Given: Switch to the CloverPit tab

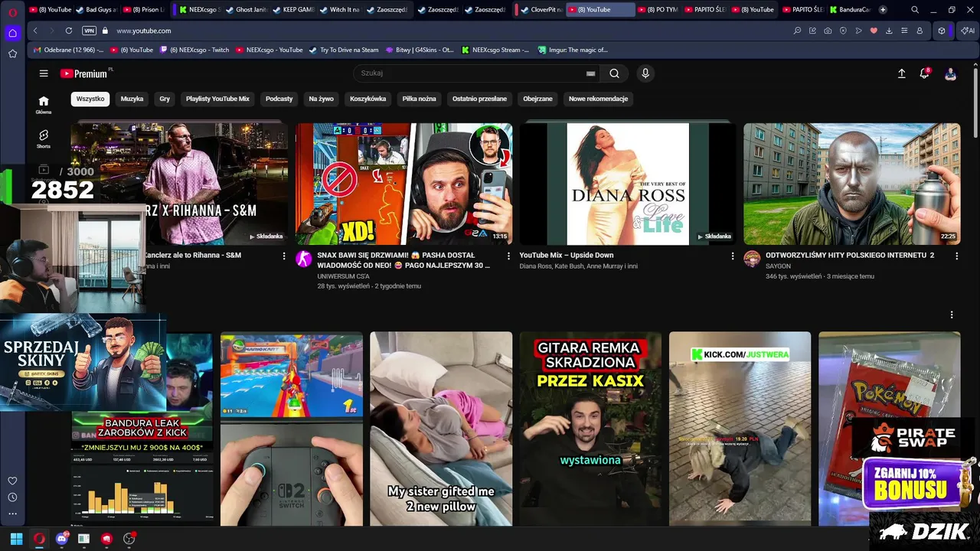Looking at the screenshot, I should 541,10.
